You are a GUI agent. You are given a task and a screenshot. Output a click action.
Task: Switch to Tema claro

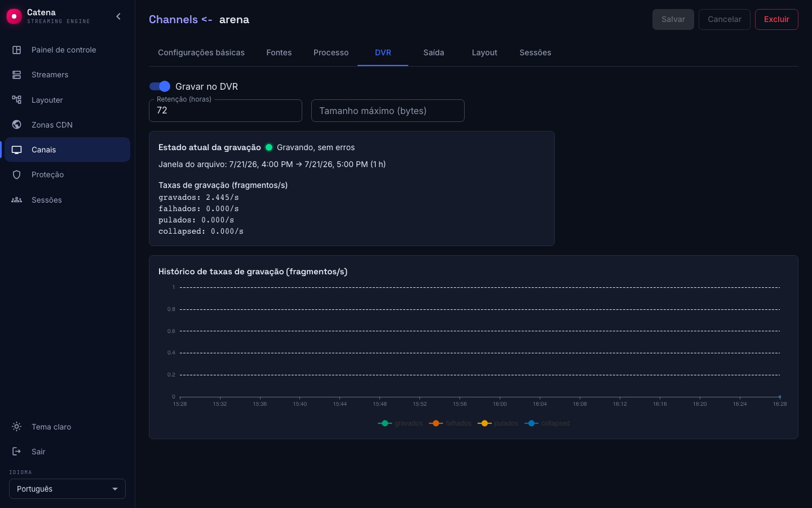(x=67, y=427)
